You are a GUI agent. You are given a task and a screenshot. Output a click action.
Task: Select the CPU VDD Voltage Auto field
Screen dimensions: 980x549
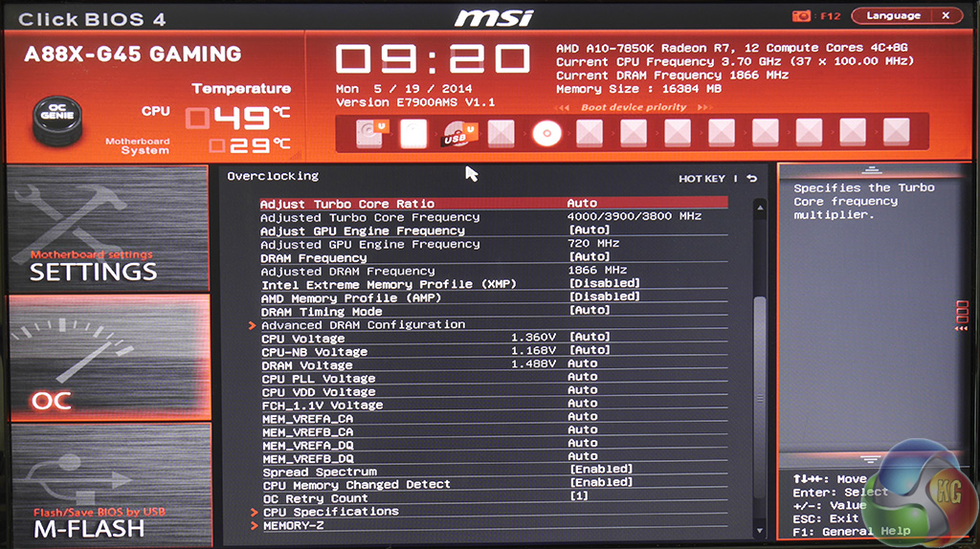[x=583, y=390]
